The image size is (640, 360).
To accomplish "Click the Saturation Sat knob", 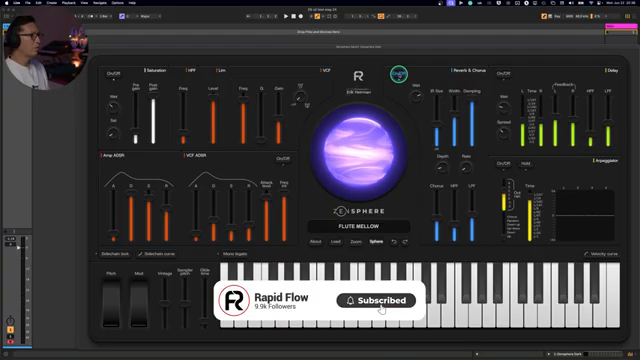I will coord(113,133).
